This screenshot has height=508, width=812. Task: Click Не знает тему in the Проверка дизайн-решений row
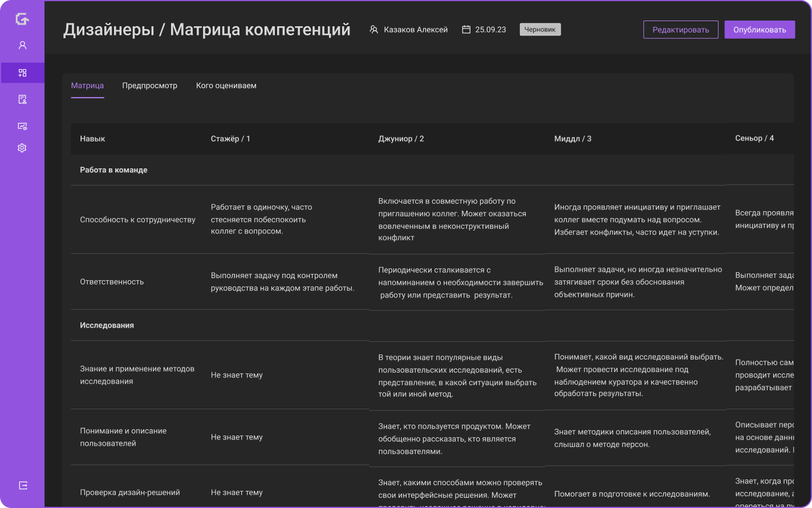pyautogui.click(x=237, y=493)
